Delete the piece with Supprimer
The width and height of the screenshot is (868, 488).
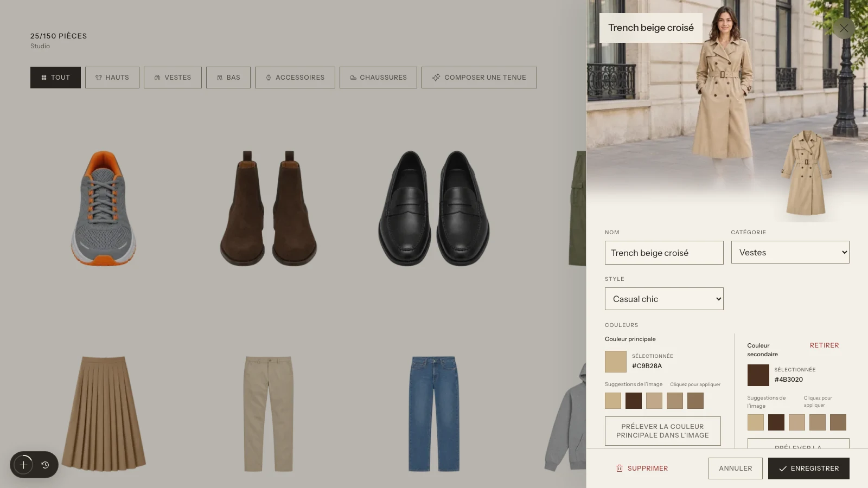pyautogui.click(x=642, y=468)
